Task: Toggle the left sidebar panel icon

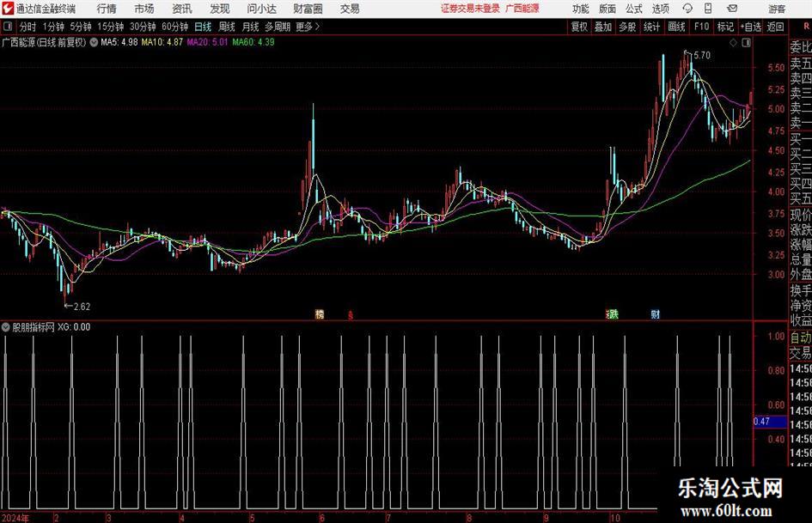Action: (x=8, y=27)
